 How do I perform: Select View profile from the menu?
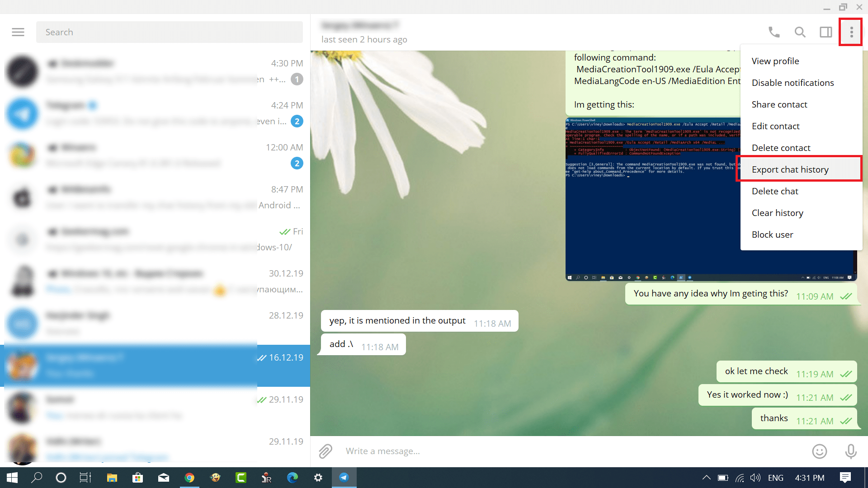point(775,61)
